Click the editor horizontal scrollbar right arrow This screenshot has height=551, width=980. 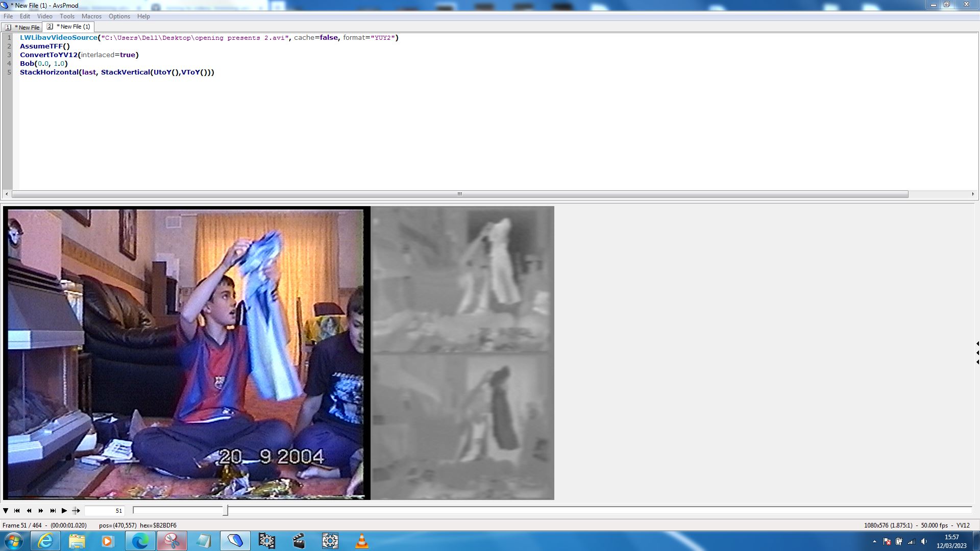[973, 194]
